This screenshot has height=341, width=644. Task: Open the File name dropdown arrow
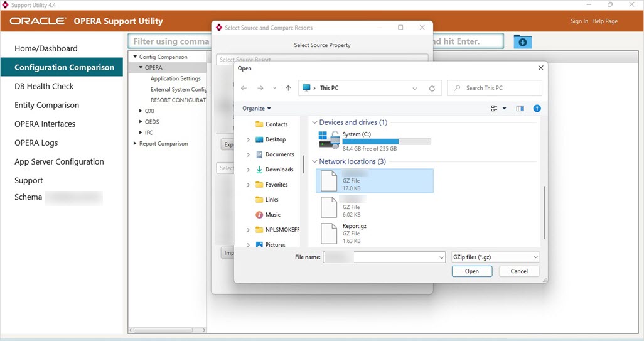pyautogui.click(x=441, y=257)
